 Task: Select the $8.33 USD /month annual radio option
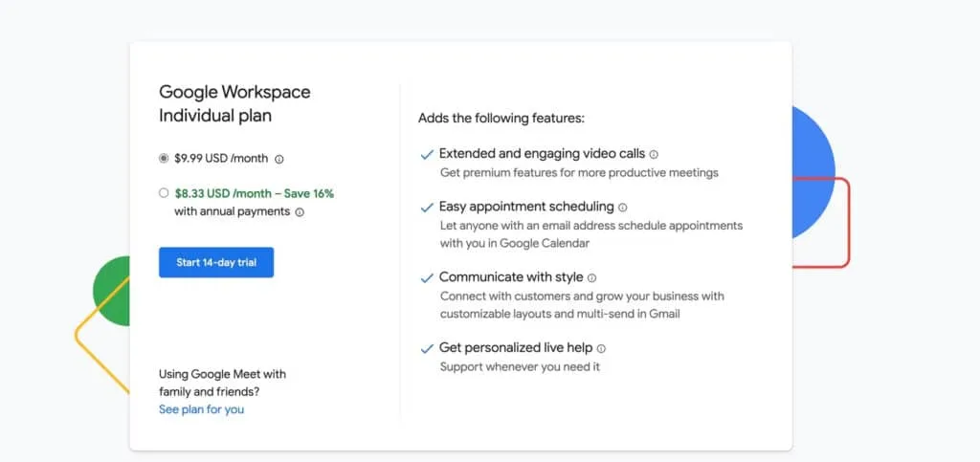[x=164, y=193]
